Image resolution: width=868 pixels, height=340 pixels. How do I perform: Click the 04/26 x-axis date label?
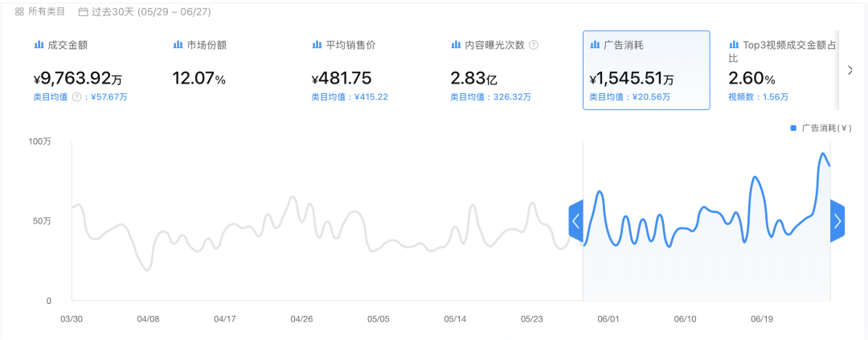301,320
